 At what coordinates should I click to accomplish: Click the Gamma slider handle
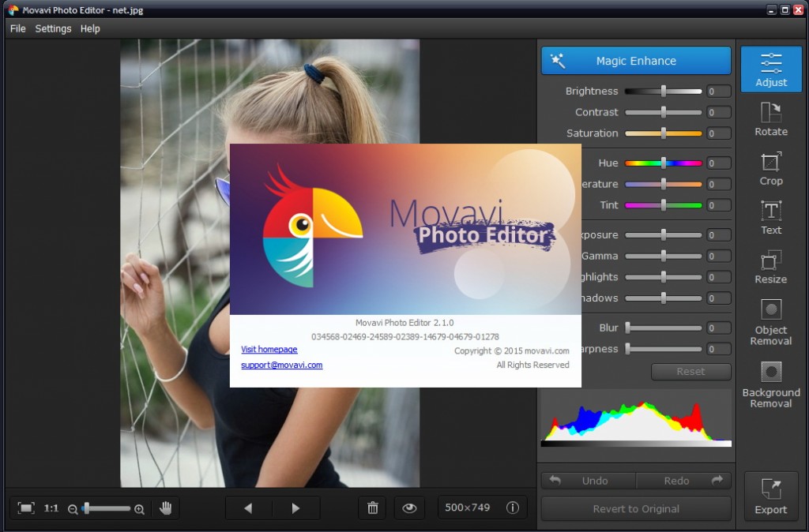664,257
